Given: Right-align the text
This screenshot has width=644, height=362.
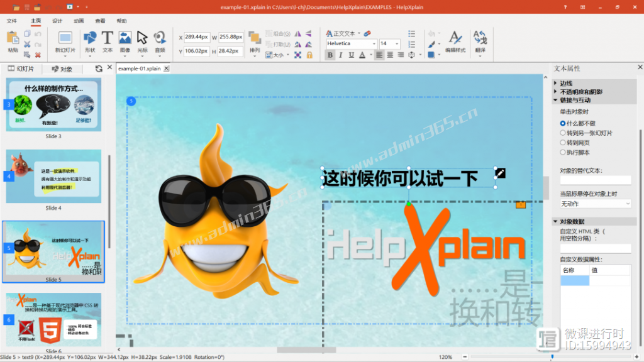Looking at the screenshot, I should click(401, 55).
